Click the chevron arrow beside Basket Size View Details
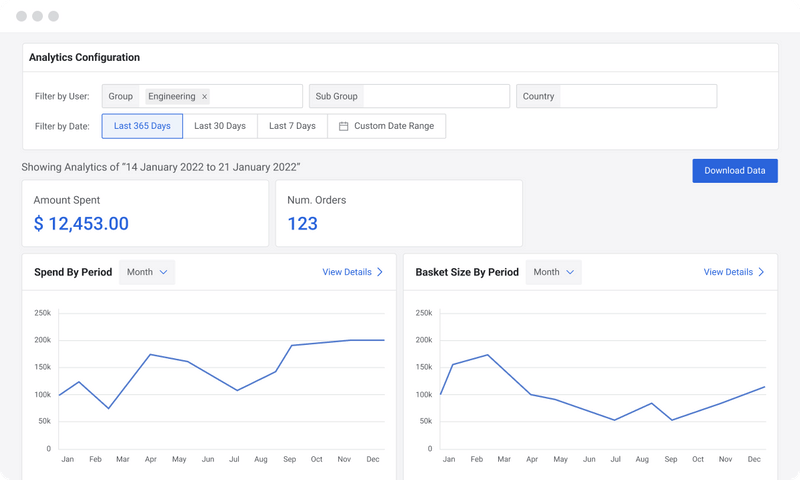The image size is (800, 480). tap(761, 272)
